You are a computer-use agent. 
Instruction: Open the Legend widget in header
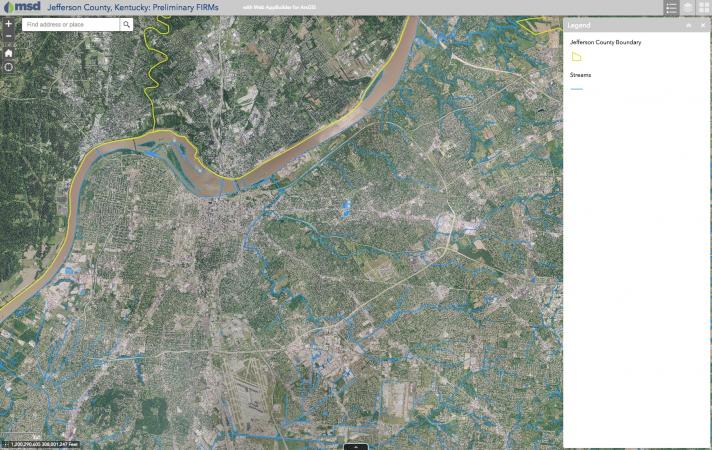click(671, 7)
